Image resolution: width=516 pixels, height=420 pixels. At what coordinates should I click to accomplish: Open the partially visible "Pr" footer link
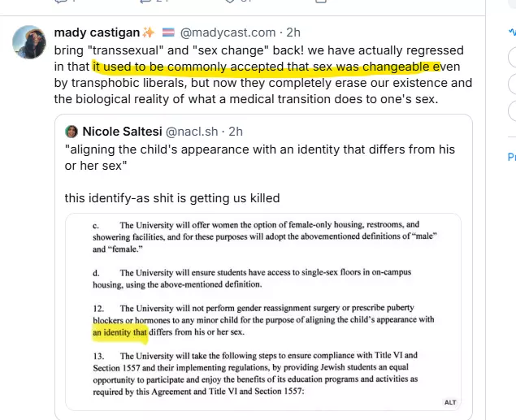click(x=511, y=157)
